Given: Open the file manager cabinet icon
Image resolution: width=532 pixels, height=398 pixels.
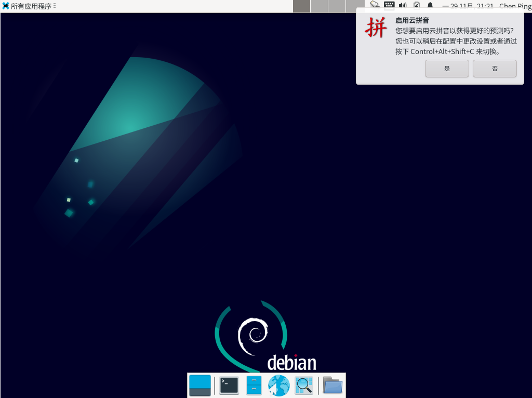Looking at the screenshot, I should [254, 386].
